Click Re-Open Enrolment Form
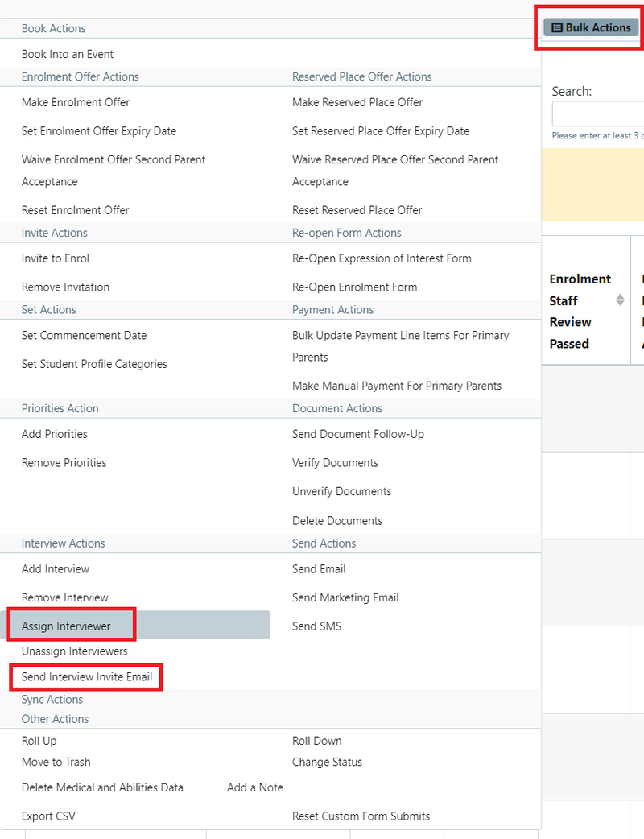Image resolution: width=644 pixels, height=839 pixels. tap(354, 287)
